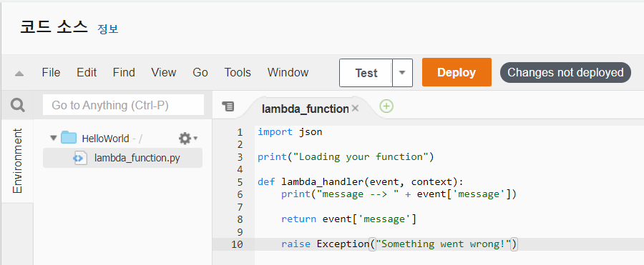Open the Find menu
This screenshot has width=644, height=265.
click(124, 73)
